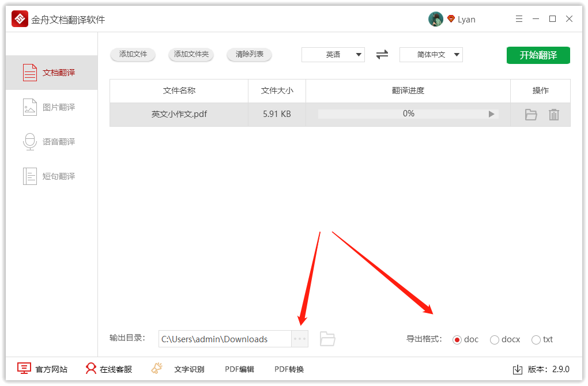Switch export format to txt

(536, 339)
